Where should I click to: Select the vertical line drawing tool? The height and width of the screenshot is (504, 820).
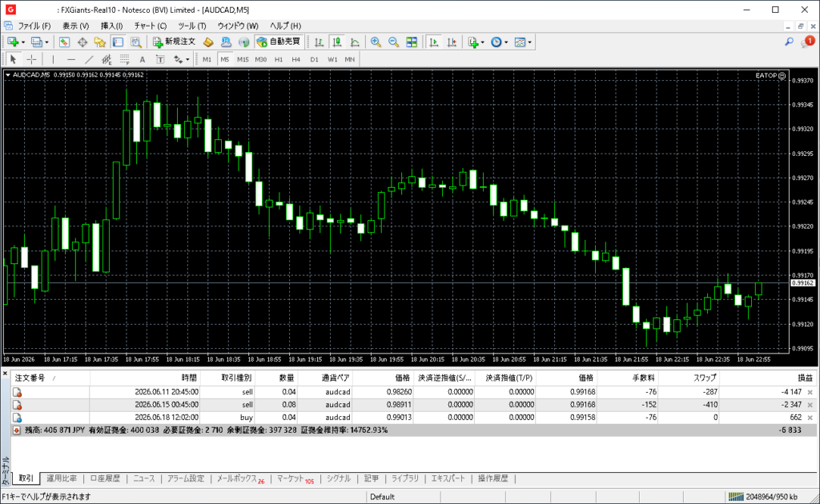[53, 59]
